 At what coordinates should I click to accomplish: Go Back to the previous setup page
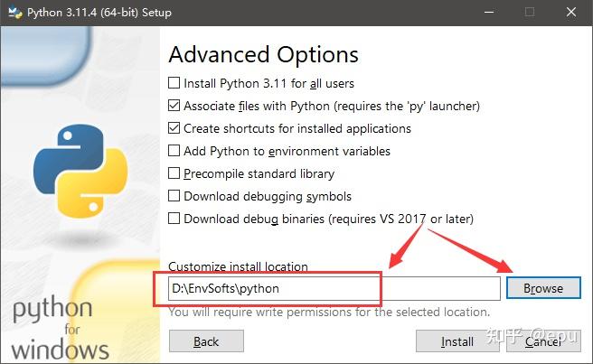point(206,341)
